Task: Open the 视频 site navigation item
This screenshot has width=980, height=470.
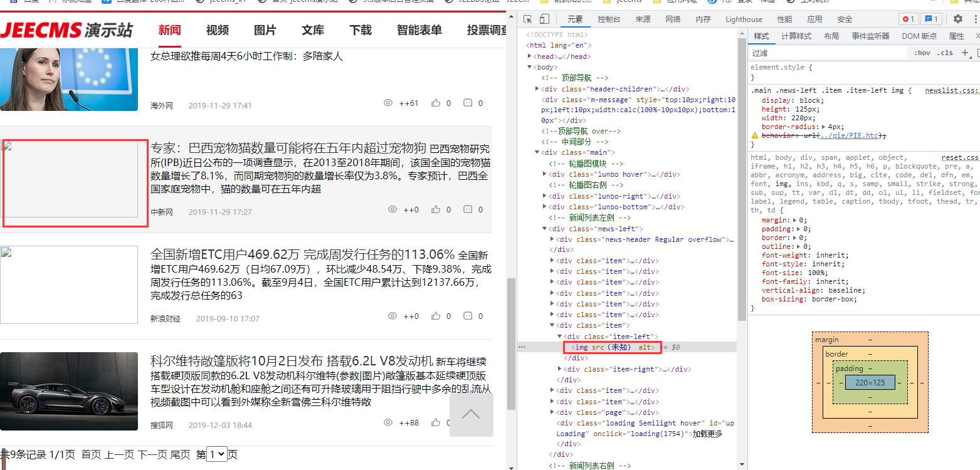Action: pyautogui.click(x=218, y=30)
